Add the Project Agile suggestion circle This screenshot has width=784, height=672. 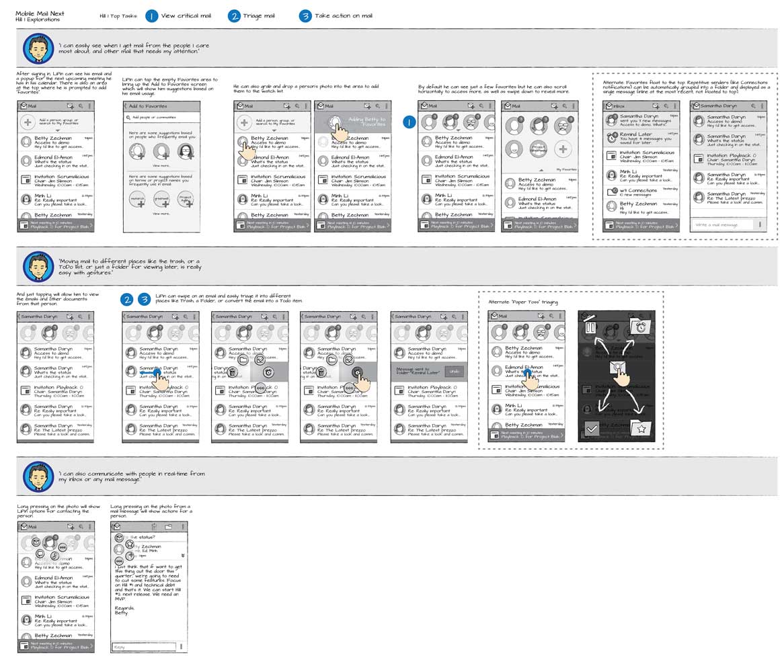tap(186, 200)
